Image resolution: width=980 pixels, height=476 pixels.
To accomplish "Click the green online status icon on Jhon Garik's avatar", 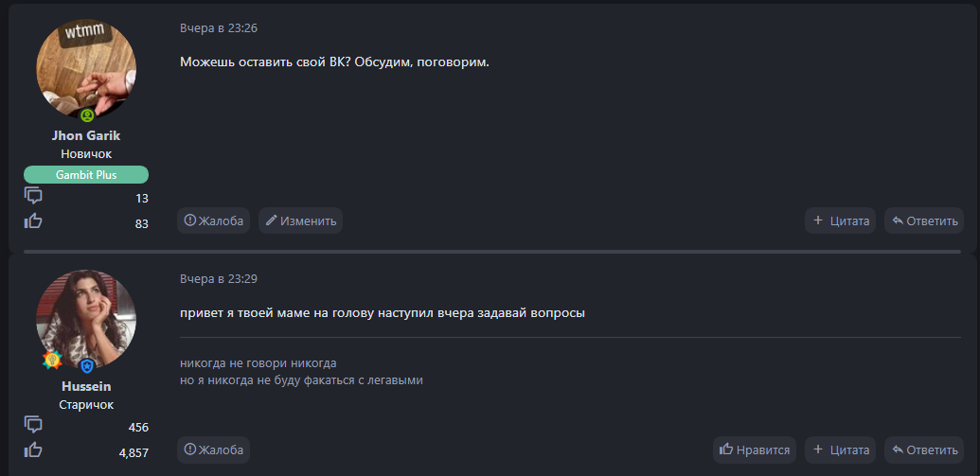I will coord(87,115).
